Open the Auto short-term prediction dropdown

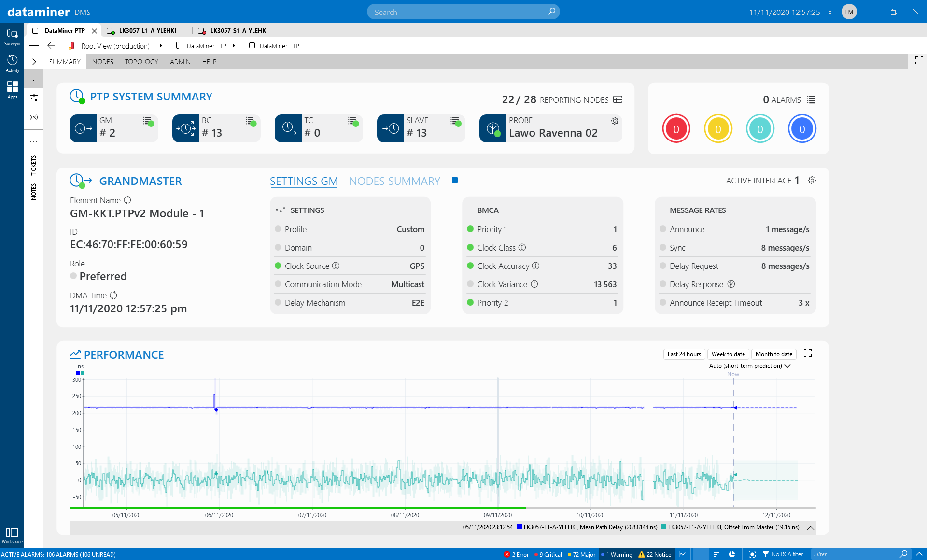(x=749, y=366)
